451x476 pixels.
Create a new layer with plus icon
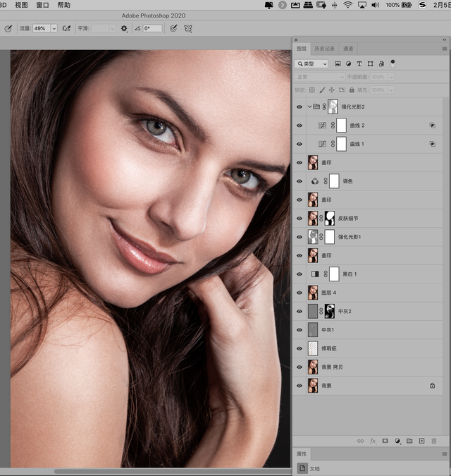tap(421, 441)
